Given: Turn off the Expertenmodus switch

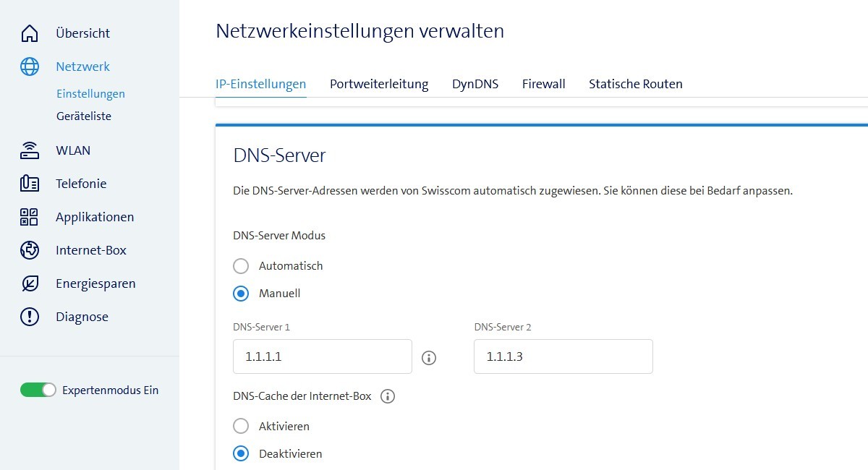Looking at the screenshot, I should pos(38,390).
